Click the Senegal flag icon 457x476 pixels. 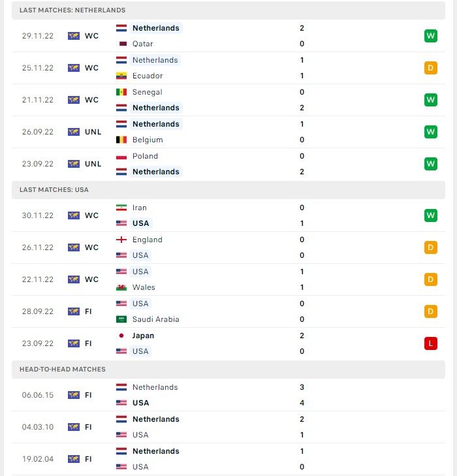(x=121, y=92)
